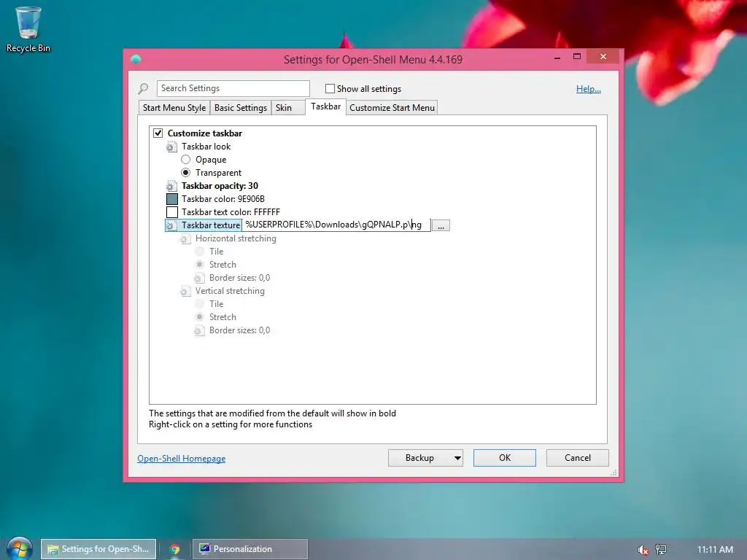
Task: Enable Show all settings checkbox
Action: pyautogui.click(x=330, y=88)
